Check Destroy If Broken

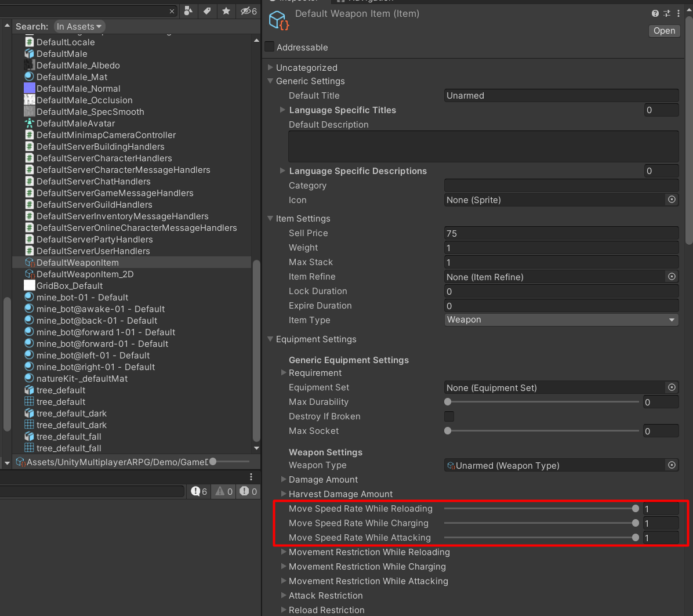click(x=449, y=416)
